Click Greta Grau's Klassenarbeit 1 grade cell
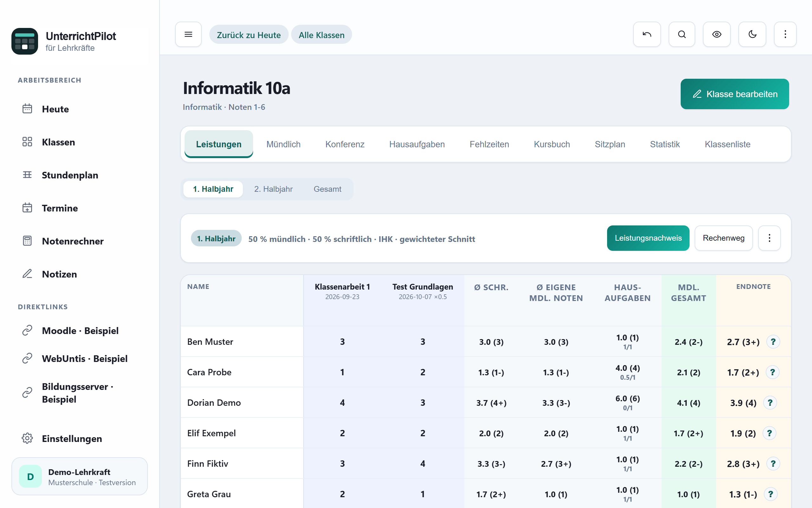812x508 pixels. click(342, 494)
